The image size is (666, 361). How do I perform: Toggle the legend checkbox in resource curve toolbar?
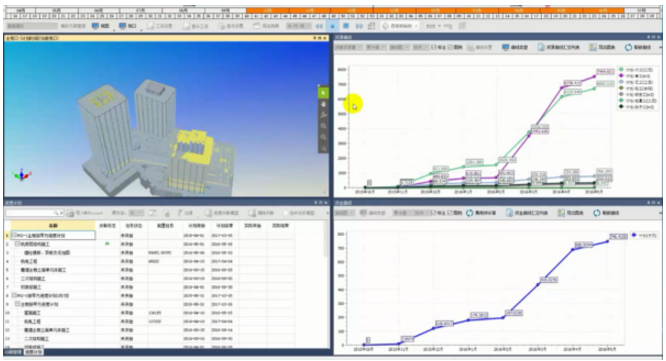coord(450,47)
